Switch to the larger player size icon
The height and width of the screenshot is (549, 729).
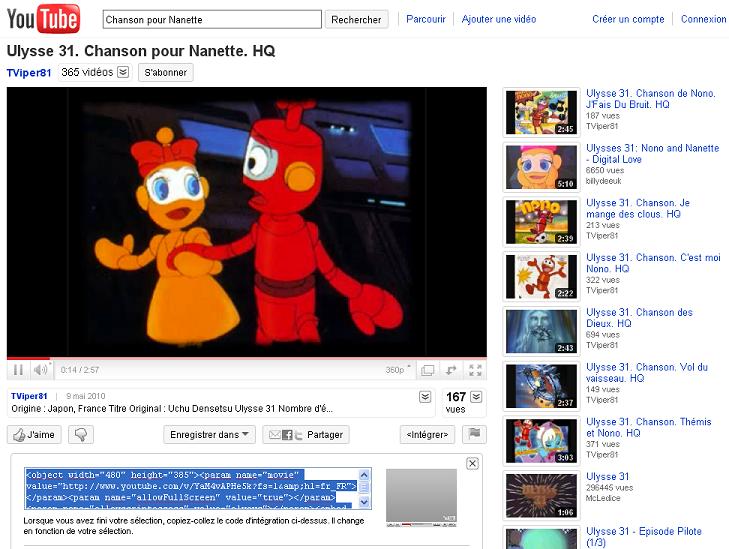(427, 370)
